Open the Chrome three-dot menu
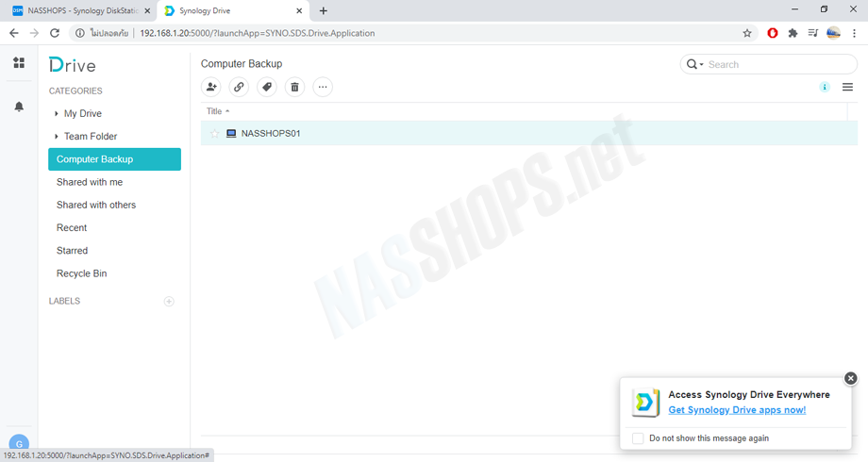This screenshot has width=868, height=462. point(854,33)
